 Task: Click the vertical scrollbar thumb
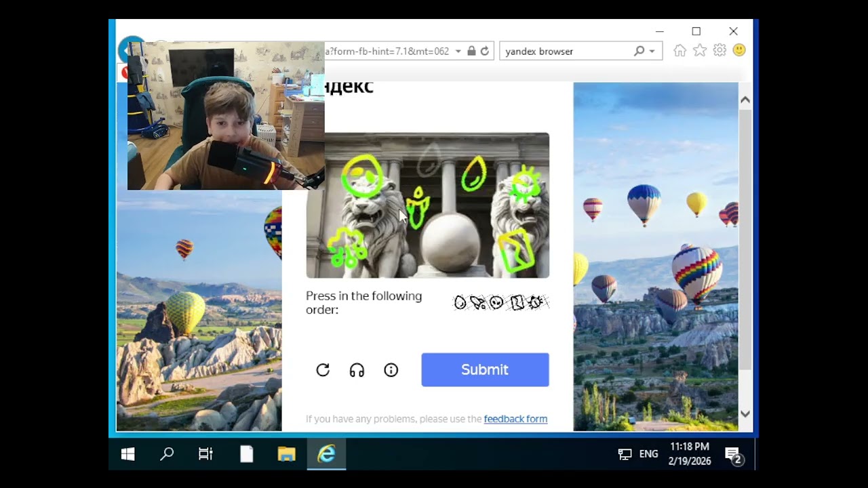745,239
